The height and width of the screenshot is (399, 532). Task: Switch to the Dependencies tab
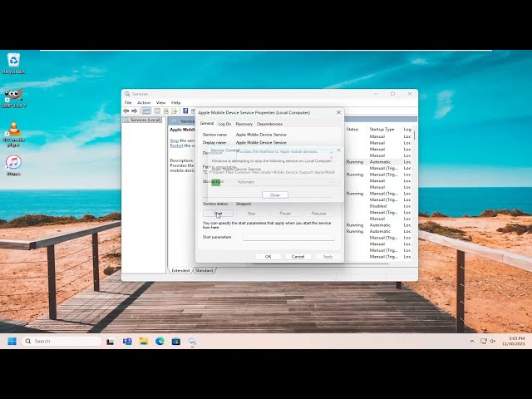269,124
